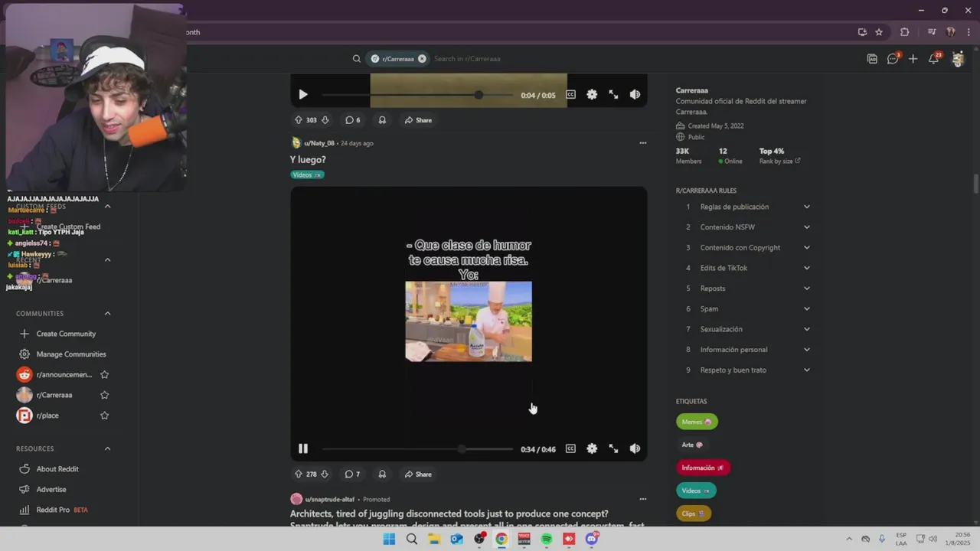Open Reddit chat with 3 unread messages
This screenshot has height=551, width=980.
(x=893, y=59)
